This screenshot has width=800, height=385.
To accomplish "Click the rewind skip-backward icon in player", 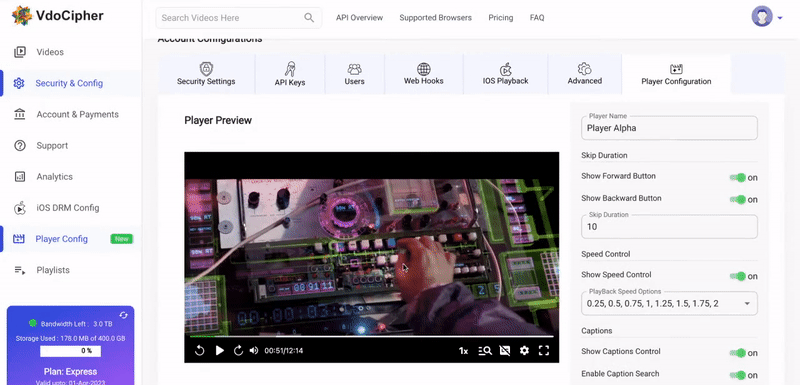I will click(199, 350).
